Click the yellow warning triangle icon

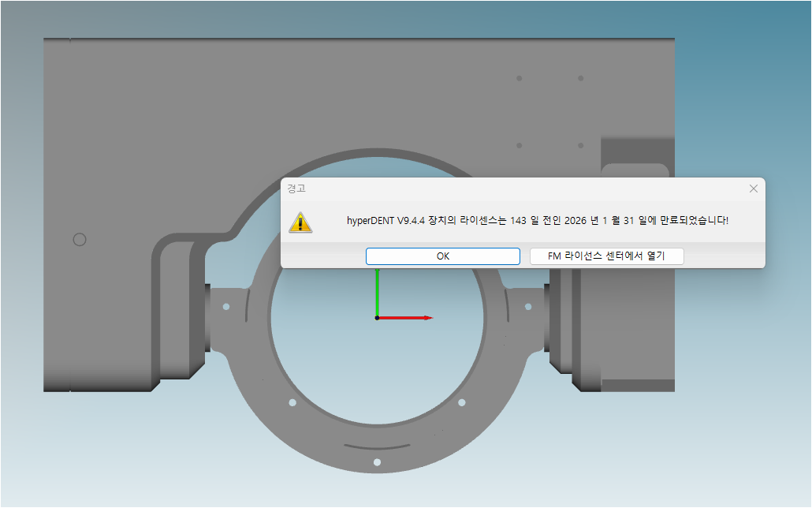(300, 222)
